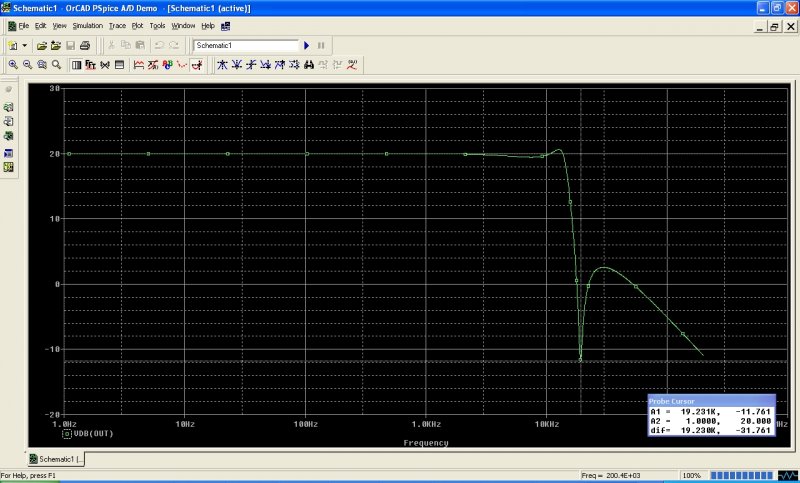Toggle the Fourier FFT display

(x=91, y=65)
